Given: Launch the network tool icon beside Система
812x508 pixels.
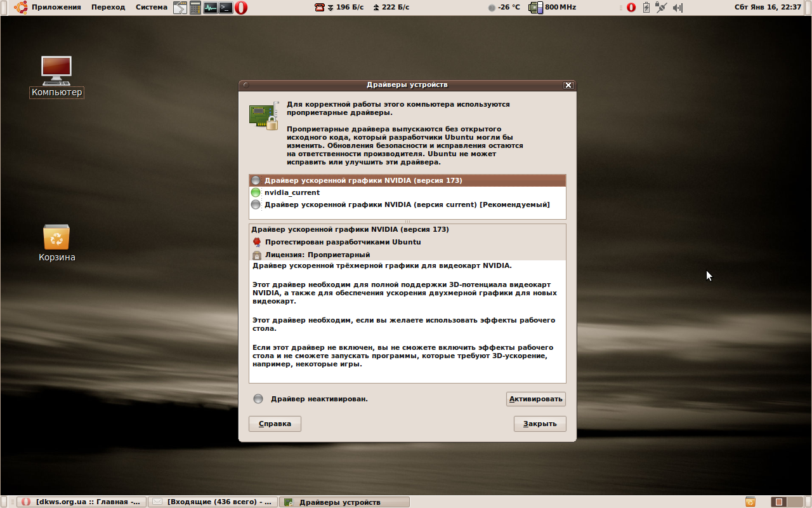Looking at the screenshot, I should tap(180, 8).
